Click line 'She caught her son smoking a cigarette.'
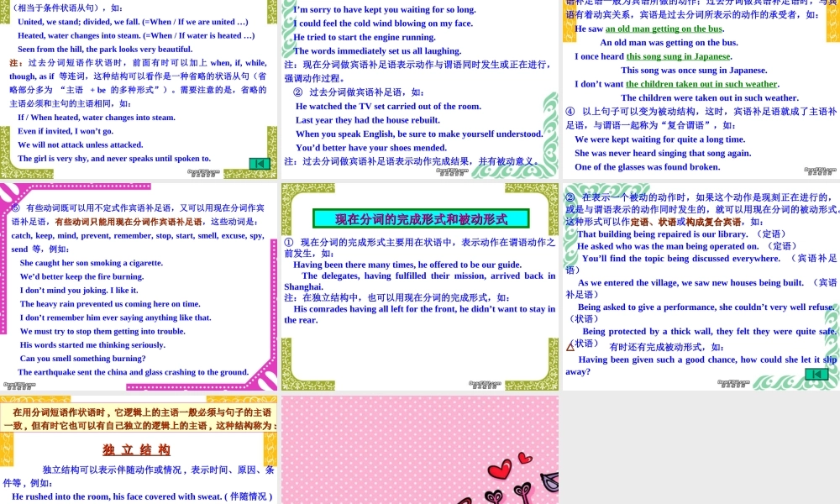This screenshot has height=504, width=840. pyautogui.click(x=92, y=263)
